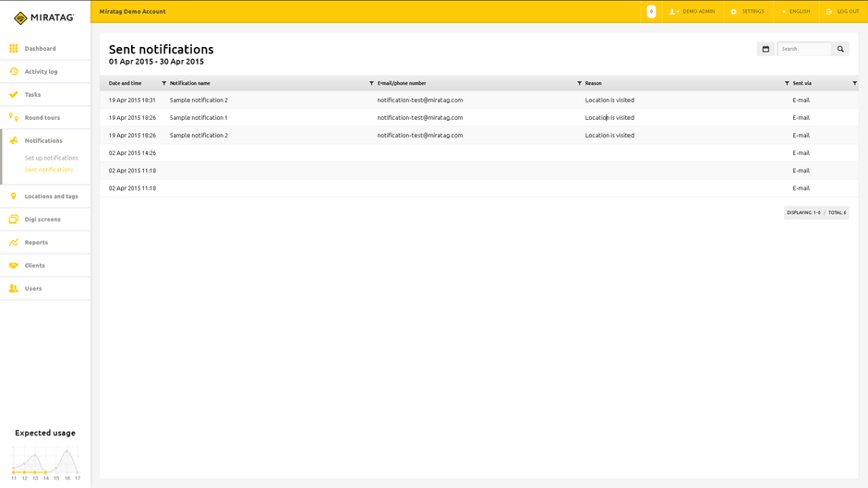This screenshot has width=868, height=488.
Task: Open the Demo Admin account menu
Action: [x=692, y=12]
